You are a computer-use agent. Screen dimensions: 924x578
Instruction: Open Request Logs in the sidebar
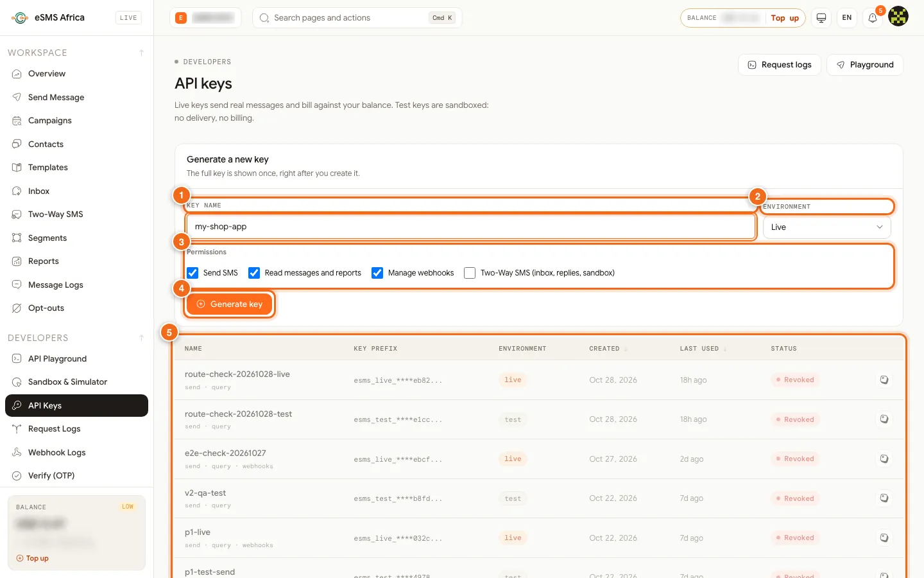click(76, 429)
